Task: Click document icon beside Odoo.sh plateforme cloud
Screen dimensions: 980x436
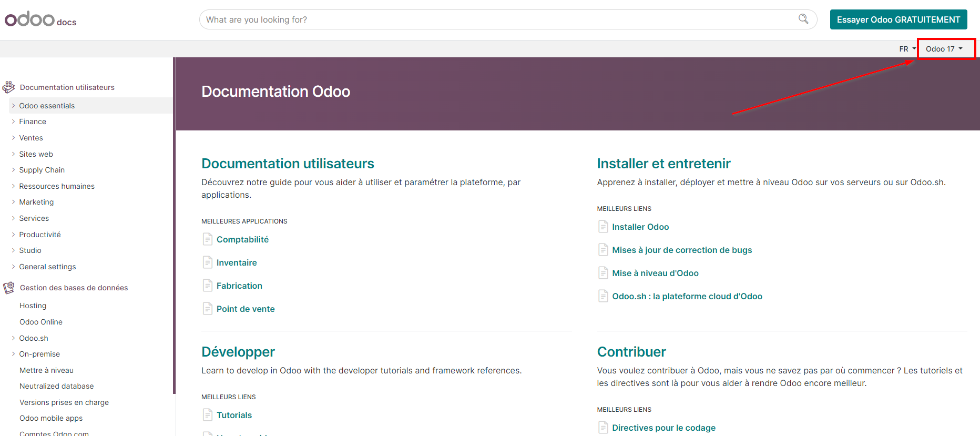Action: (603, 296)
